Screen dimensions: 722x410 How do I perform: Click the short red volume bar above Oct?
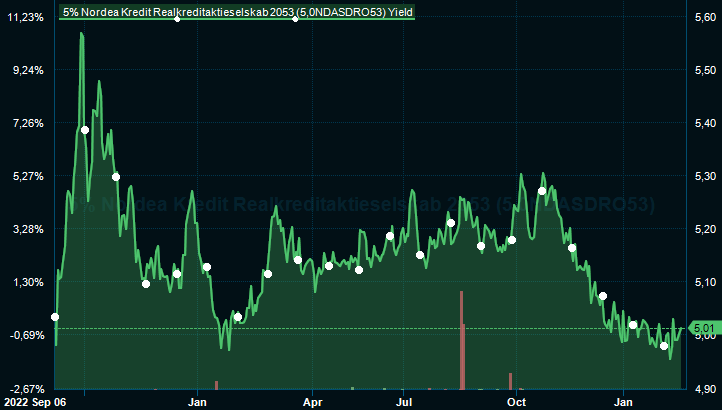point(510,381)
